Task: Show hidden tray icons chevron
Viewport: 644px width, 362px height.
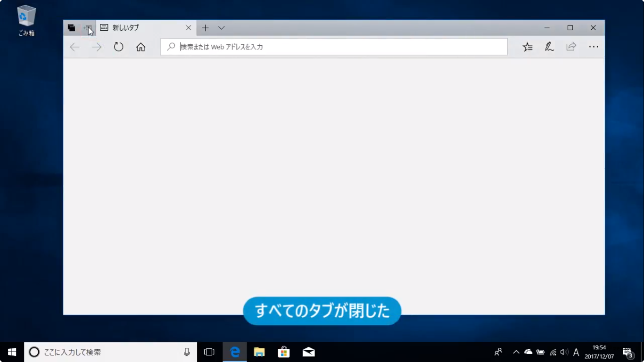Action: tap(516, 352)
